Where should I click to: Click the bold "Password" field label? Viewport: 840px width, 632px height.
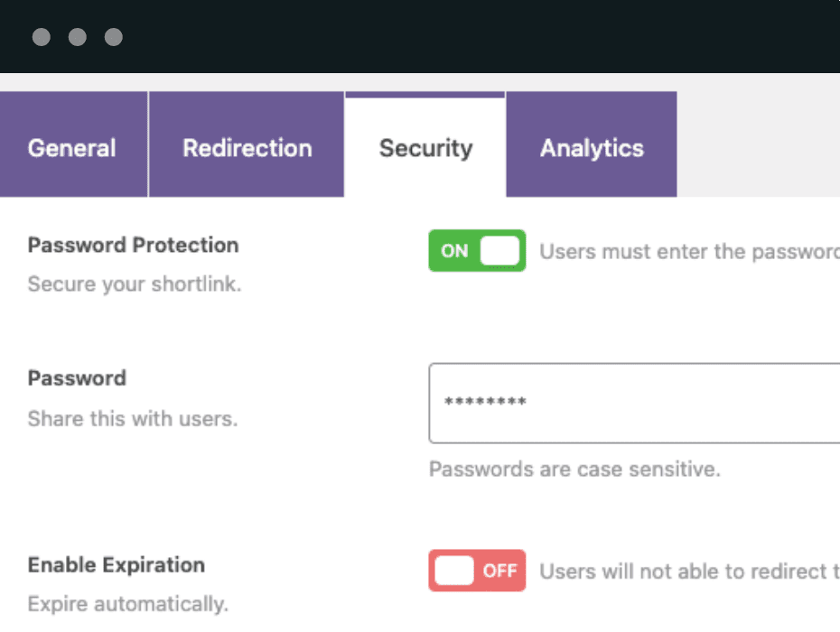click(x=77, y=377)
